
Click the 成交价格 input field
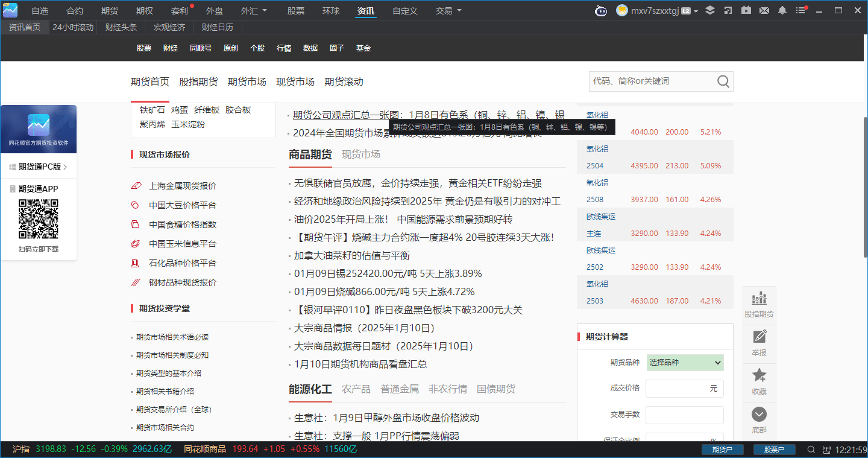pos(684,389)
